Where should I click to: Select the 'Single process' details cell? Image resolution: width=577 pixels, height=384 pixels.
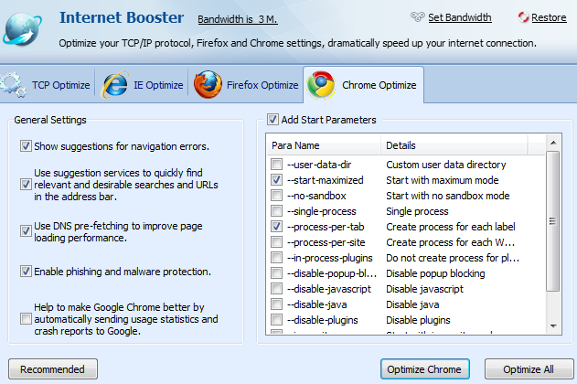(x=417, y=211)
